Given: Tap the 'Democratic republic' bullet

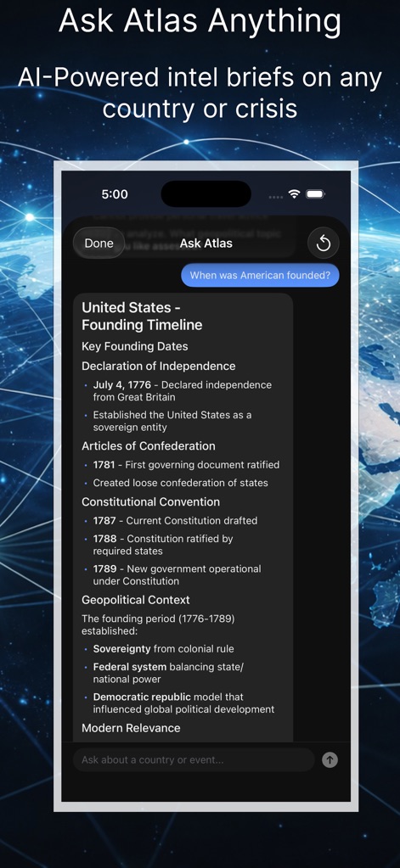Looking at the screenshot, I should (183, 703).
